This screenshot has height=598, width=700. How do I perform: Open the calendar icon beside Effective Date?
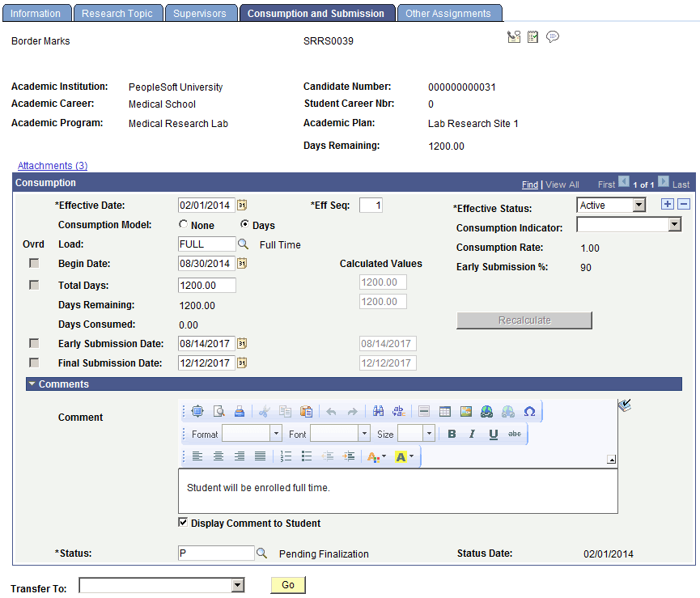click(241, 205)
